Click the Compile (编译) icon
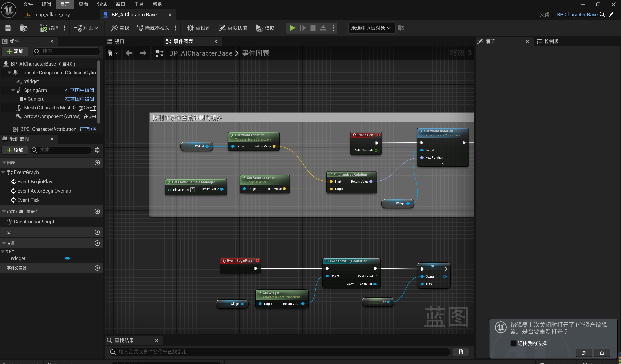The width and height of the screenshot is (621, 364). tap(44, 28)
